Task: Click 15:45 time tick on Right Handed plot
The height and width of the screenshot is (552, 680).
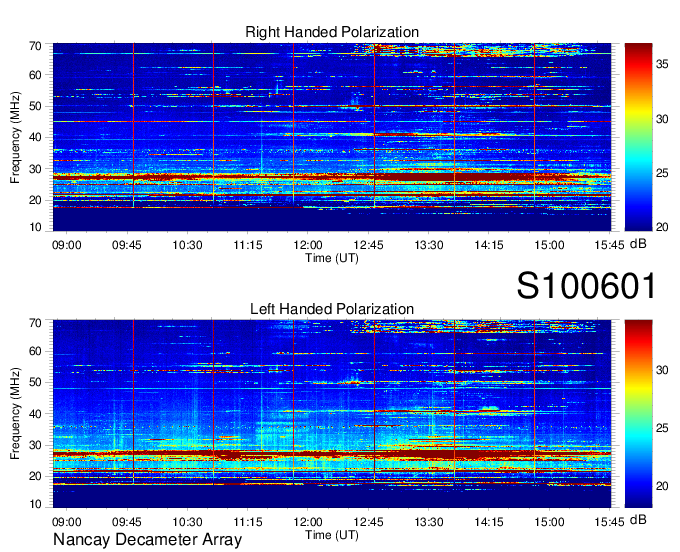Action: coord(609,245)
